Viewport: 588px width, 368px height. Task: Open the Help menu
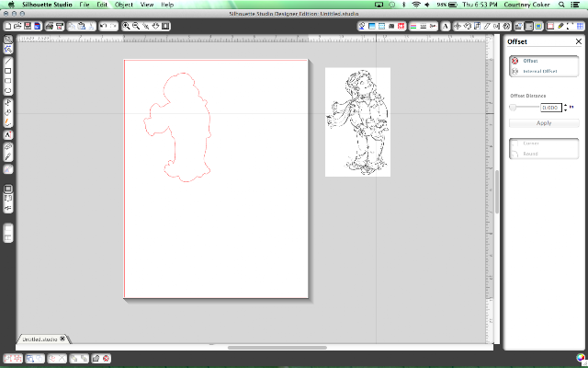pyautogui.click(x=167, y=5)
